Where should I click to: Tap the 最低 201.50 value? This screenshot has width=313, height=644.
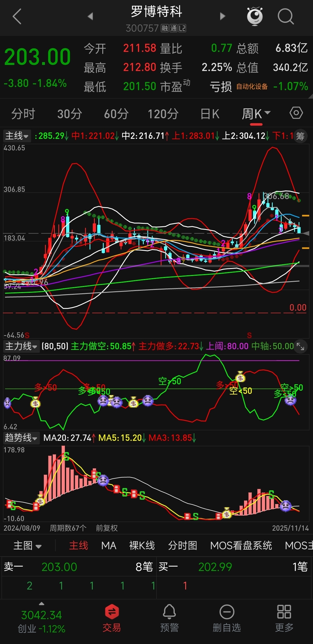(140, 86)
